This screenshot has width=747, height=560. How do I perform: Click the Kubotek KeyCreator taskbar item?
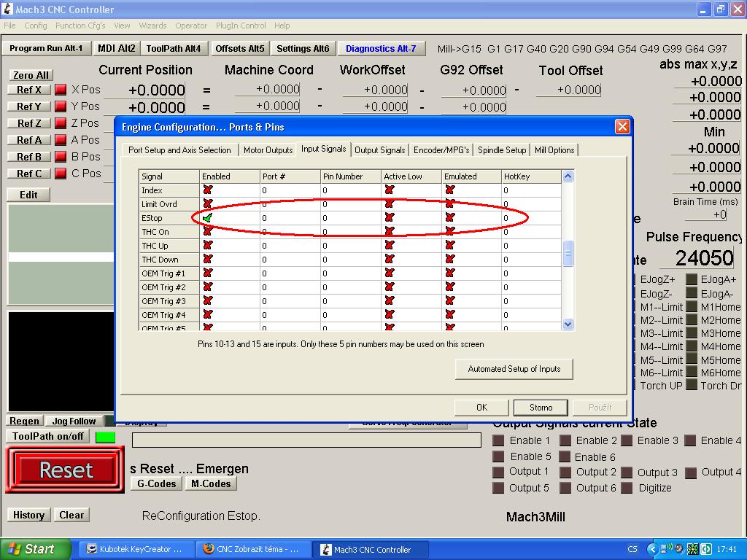pos(136,549)
